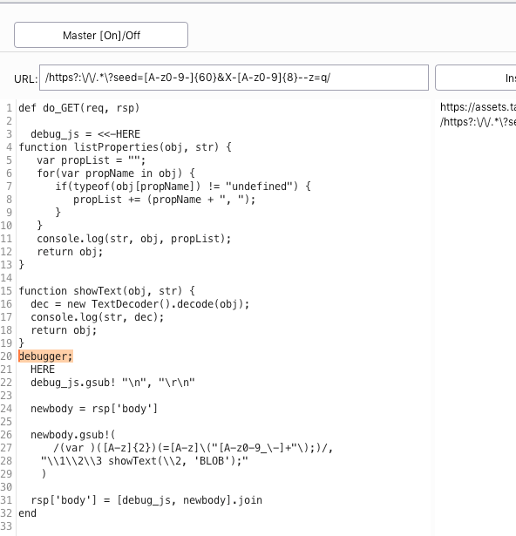Viewport: 516px width, 536px height.
Task: Click the 'return obj;' line on line 18
Action: coord(64,330)
